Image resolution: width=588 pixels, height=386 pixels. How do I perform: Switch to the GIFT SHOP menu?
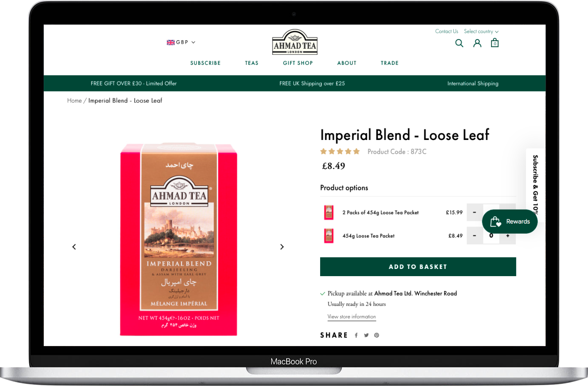[298, 63]
